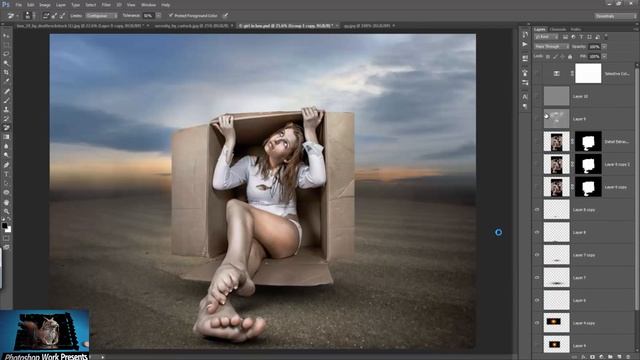Click the foreground color swatch
This screenshot has height=360, width=640.
tap(4, 226)
